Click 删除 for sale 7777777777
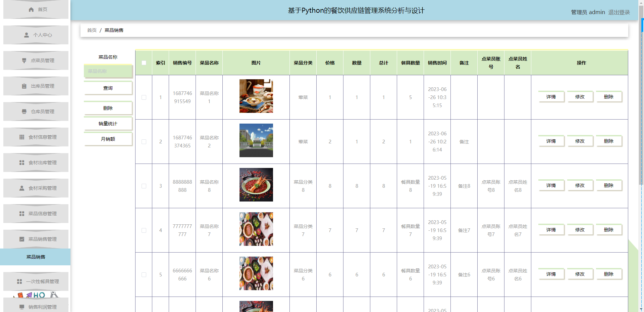This screenshot has height=312, width=644. [x=609, y=230]
